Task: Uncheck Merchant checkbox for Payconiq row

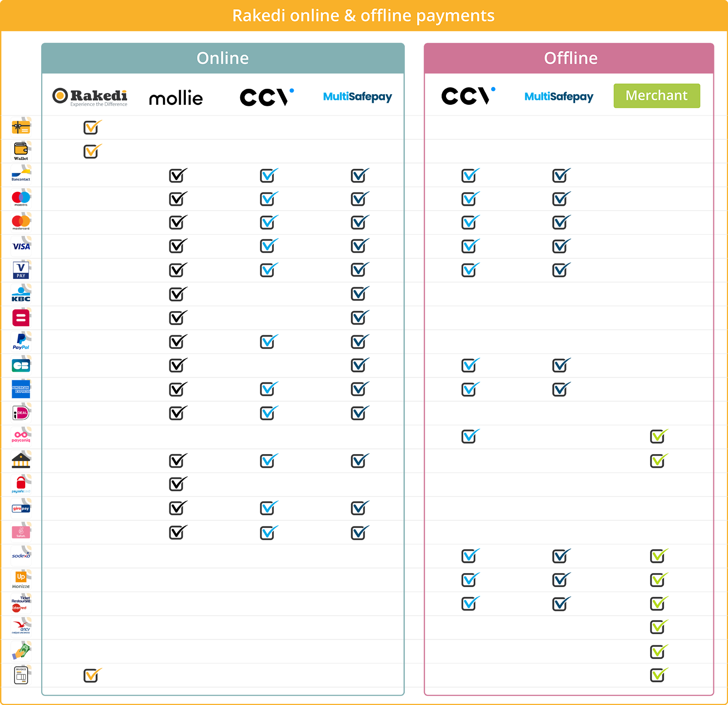Action: [658, 437]
